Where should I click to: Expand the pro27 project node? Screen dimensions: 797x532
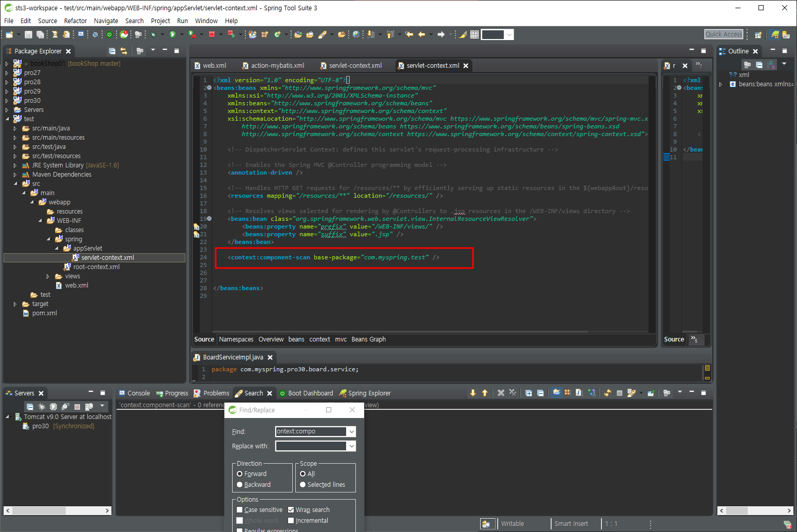tap(7, 73)
